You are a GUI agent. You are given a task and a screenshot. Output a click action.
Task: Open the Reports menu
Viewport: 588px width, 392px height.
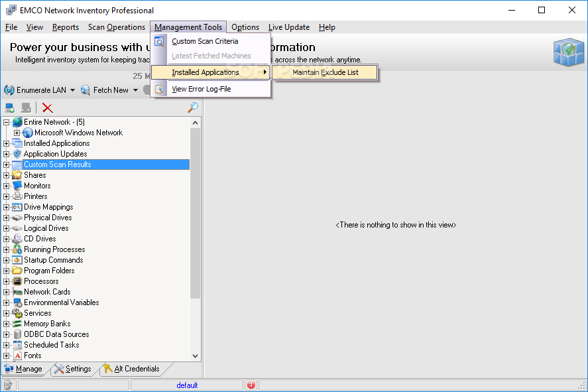point(66,27)
